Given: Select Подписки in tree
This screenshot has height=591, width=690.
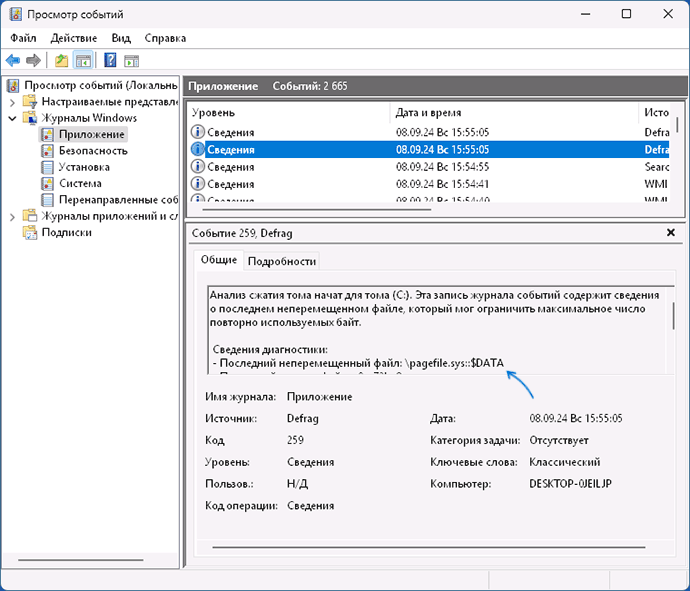Looking at the screenshot, I should click(x=66, y=232).
